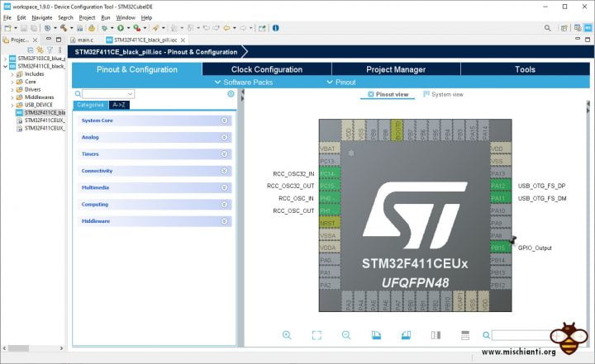The image size is (595, 364).
Task: Click the External Tools icon with red toolbox
Action: (x=137, y=28)
